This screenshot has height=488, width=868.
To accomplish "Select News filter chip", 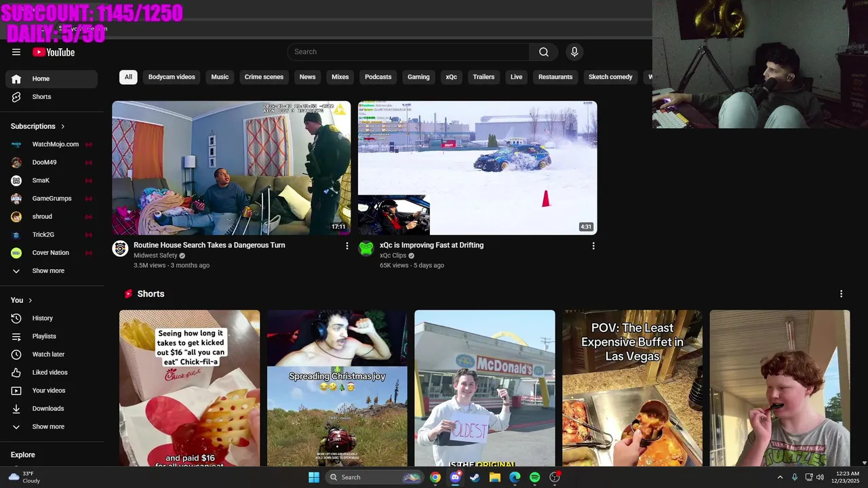I will pos(307,77).
